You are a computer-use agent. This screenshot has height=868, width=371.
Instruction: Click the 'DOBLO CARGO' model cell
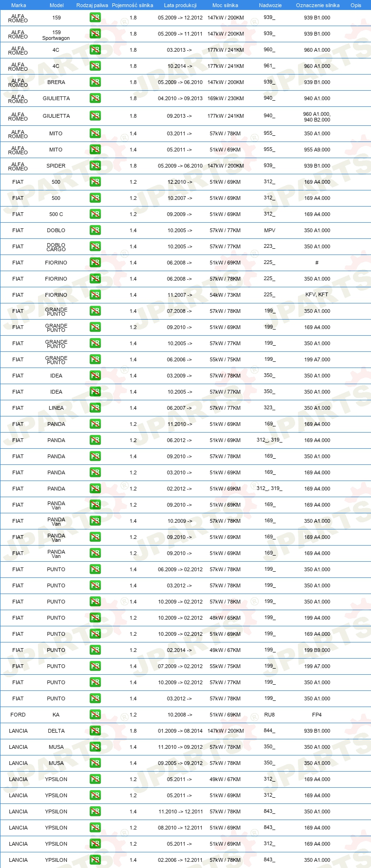[56, 247]
